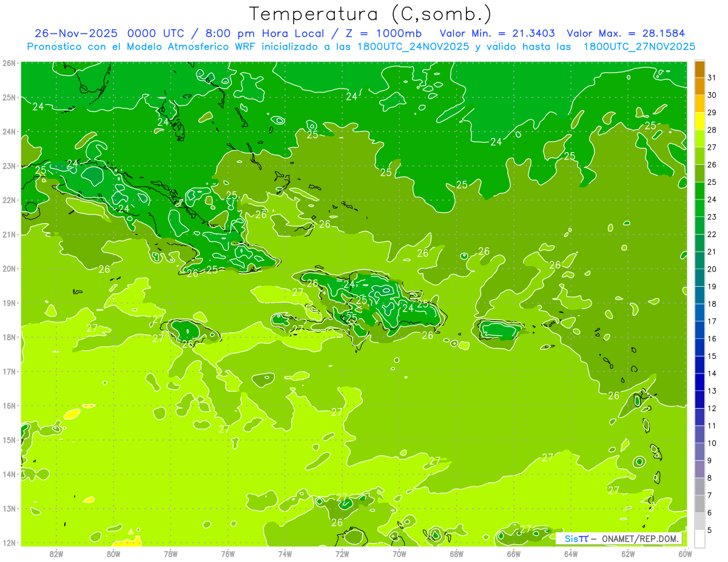Click the 'SisPI' logo text
The image size is (728, 562).
tap(576, 538)
